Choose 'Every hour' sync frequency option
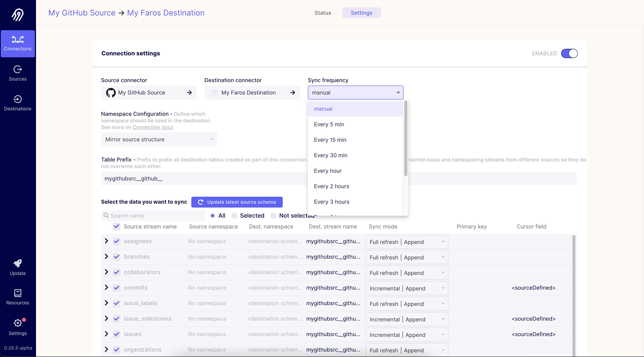 click(327, 171)
